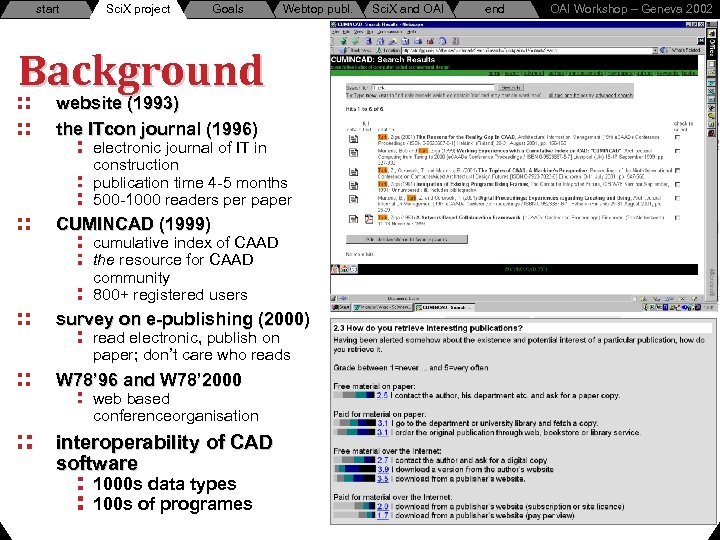Switch to the 'end' slide tab
This screenshot has width=720, height=540.
click(494, 9)
